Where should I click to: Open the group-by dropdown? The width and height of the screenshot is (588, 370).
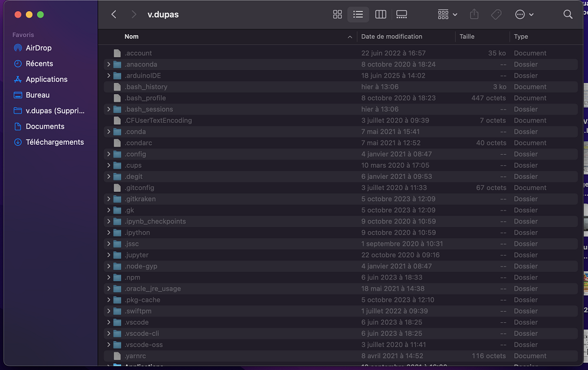point(447,15)
